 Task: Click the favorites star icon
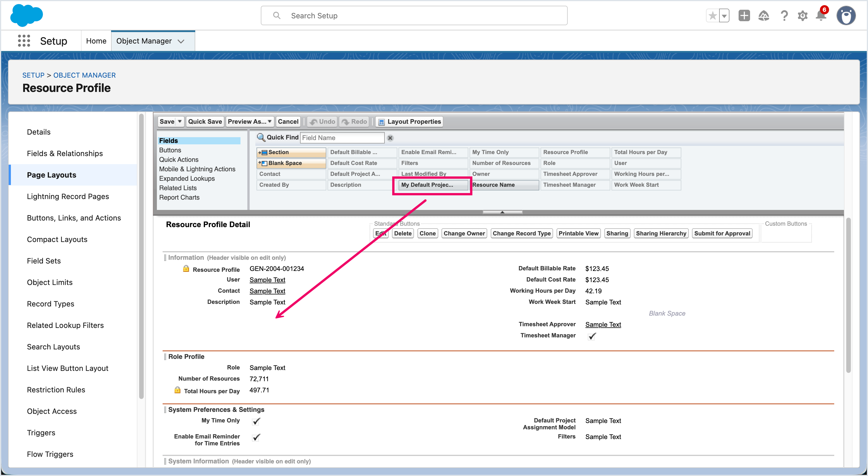pos(712,15)
